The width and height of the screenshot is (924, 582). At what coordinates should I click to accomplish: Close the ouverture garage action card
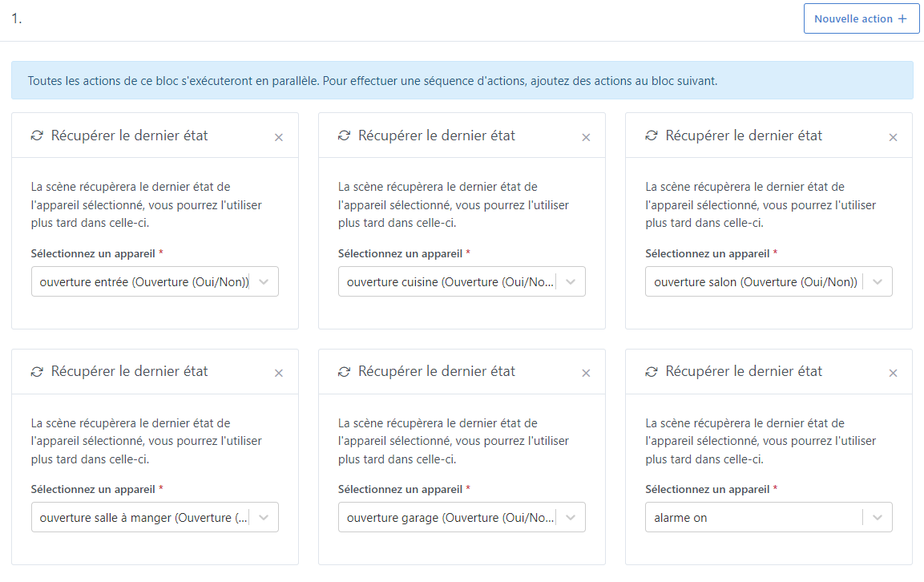(586, 374)
